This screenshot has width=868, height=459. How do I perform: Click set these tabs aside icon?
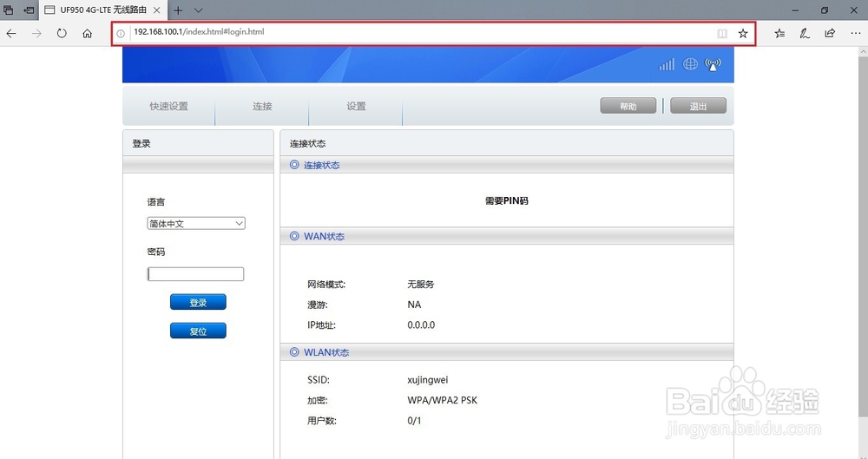click(29, 10)
